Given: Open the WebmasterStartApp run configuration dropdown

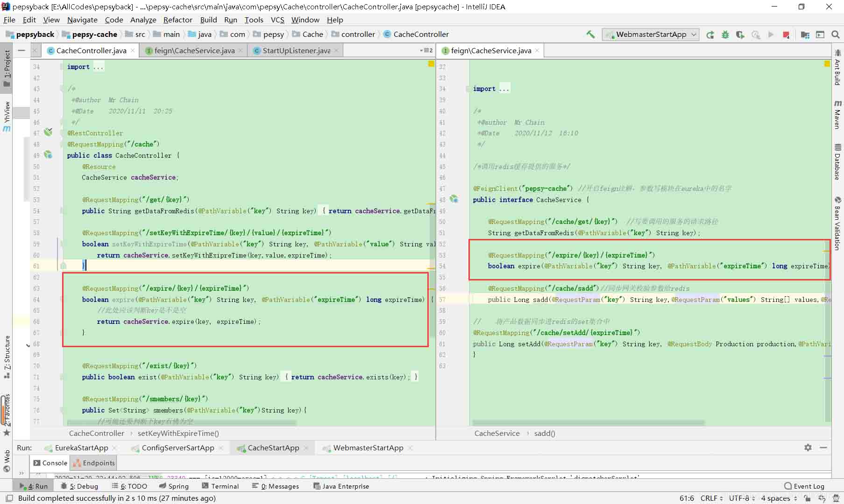Looking at the screenshot, I should click(x=651, y=35).
